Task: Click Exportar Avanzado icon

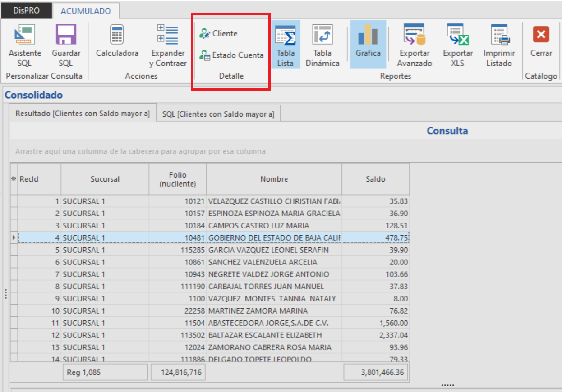Action: click(x=414, y=45)
